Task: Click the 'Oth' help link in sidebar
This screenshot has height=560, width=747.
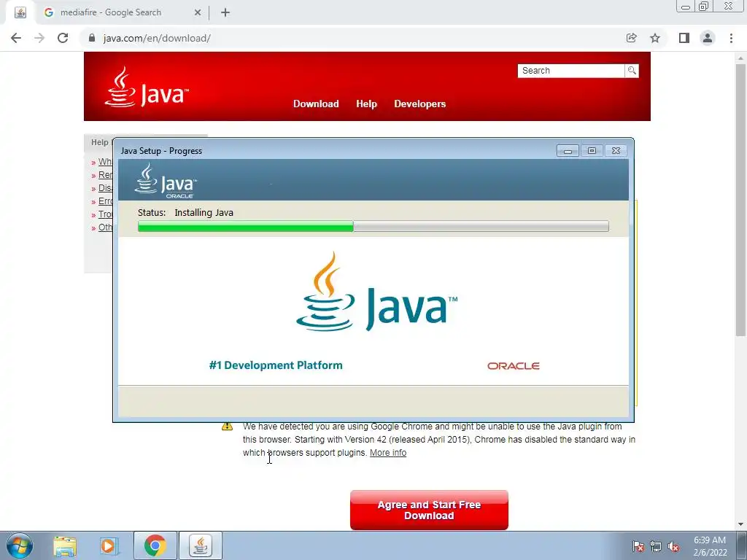Action: pos(105,227)
